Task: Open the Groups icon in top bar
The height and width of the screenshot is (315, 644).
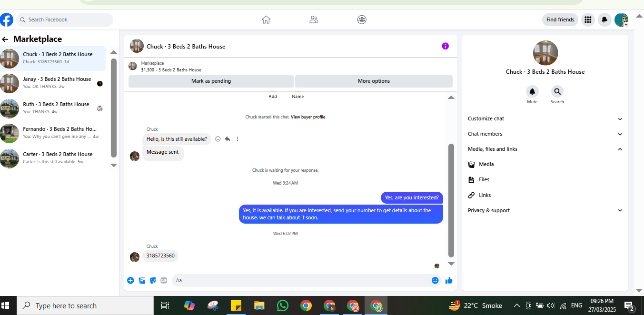Action: (x=362, y=20)
